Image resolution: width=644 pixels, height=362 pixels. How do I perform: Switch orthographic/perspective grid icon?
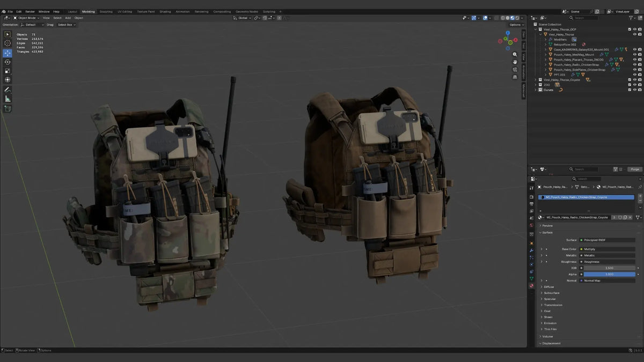(x=515, y=77)
